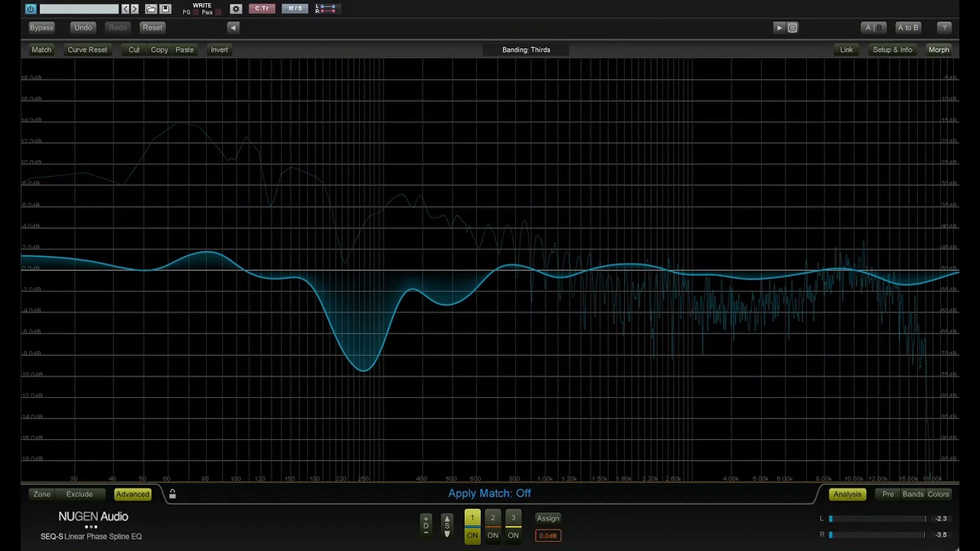Click the left collapse arrow button
This screenshot has height=551, width=980.
pyautogui.click(x=234, y=28)
